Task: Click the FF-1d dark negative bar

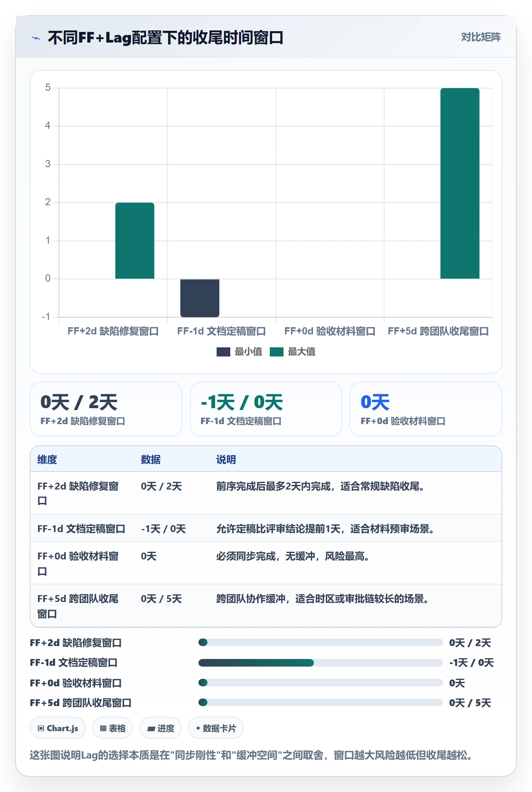Action: (x=200, y=298)
